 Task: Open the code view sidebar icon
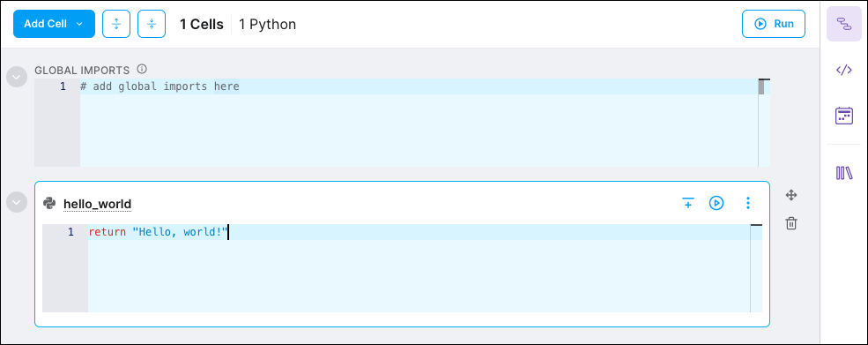click(843, 70)
